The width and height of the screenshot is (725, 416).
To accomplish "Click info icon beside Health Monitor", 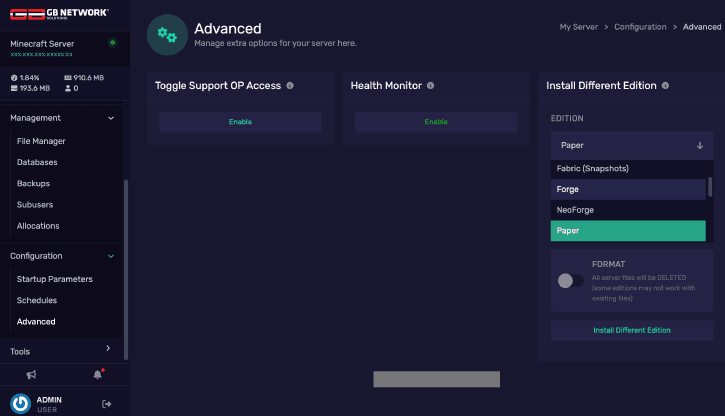I will (x=431, y=86).
